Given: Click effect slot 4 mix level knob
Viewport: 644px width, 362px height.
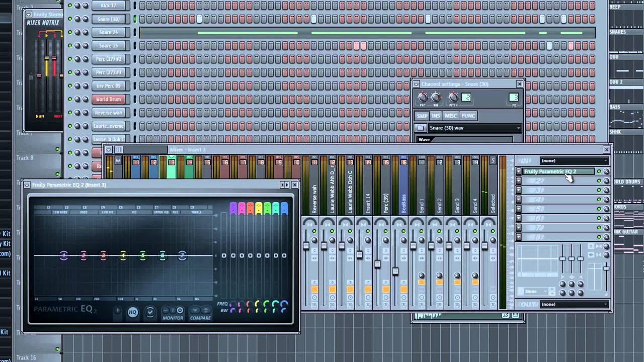Looking at the screenshot, I should [x=606, y=200].
